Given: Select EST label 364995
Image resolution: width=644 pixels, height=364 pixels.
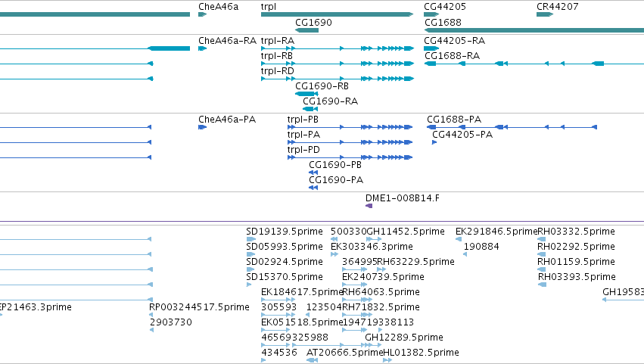Looking at the screenshot, I should [x=359, y=262].
